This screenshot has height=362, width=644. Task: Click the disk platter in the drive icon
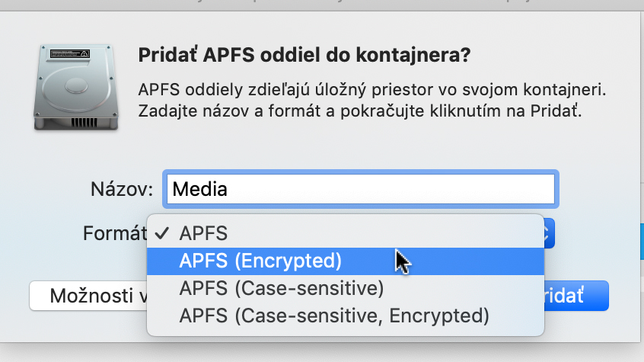76,86
